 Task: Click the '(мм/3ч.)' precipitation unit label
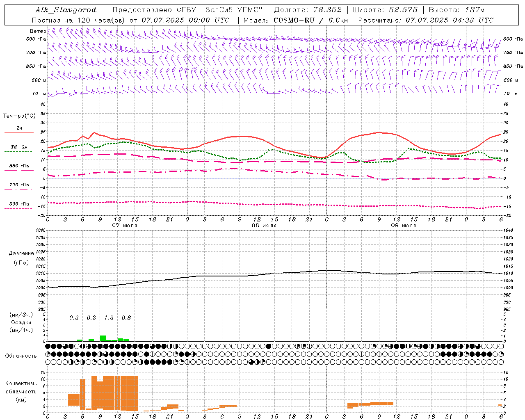21,315
